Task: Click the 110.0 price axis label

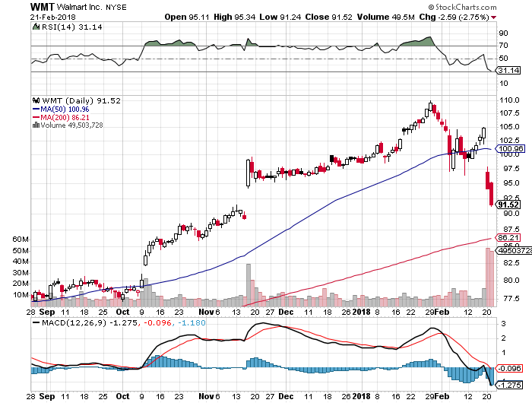Action: [x=509, y=100]
